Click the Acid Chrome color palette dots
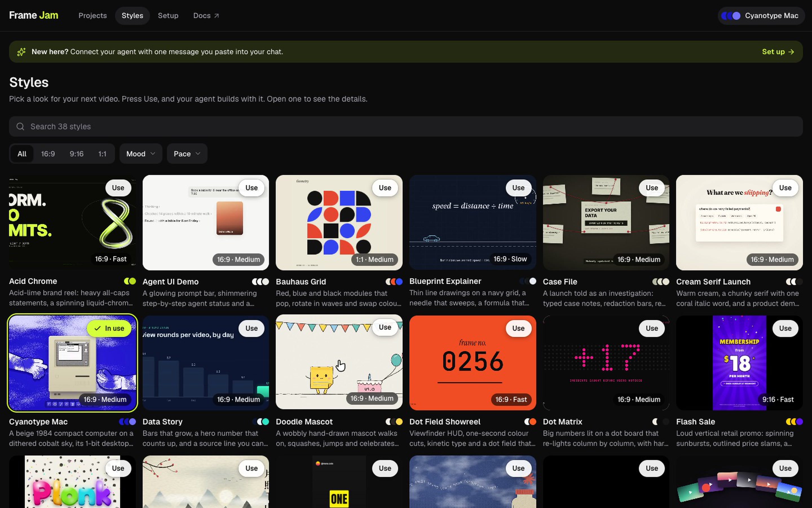This screenshot has width=812, height=508. pos(130,281)
